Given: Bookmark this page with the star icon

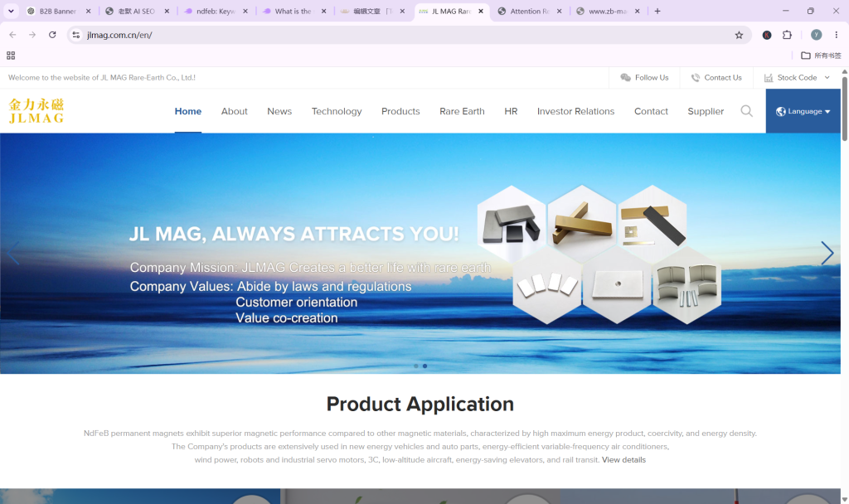Looking at the screenshot, I should click(x=739, y=35).
